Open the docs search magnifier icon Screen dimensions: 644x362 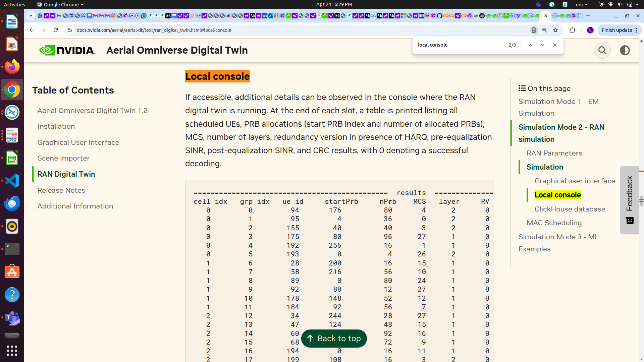(x=602, y=50)
